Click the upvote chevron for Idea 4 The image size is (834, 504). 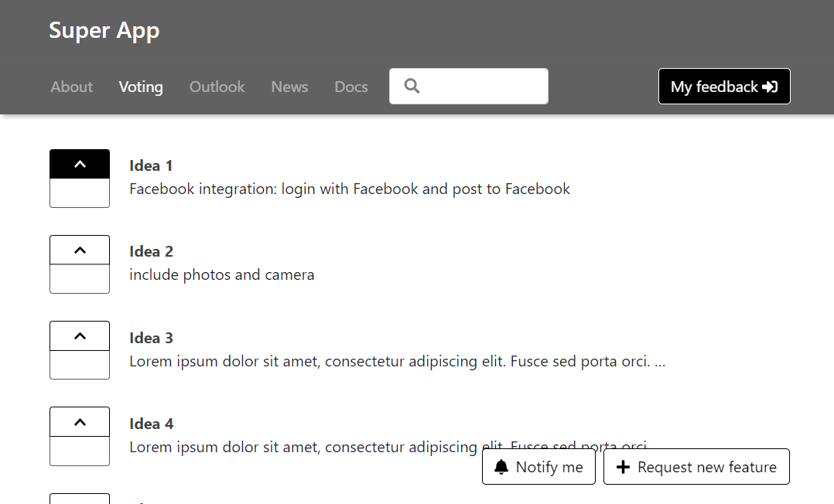(80, 422)
